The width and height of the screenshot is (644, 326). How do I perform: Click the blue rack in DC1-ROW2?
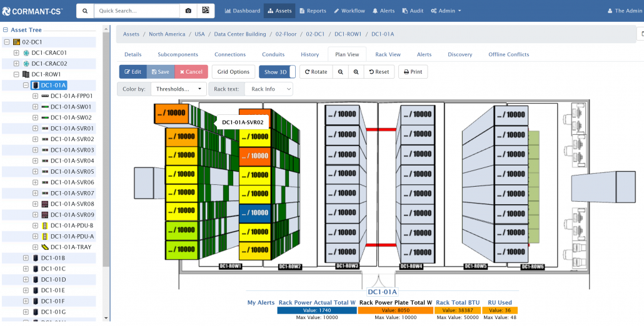pos(254,212)
